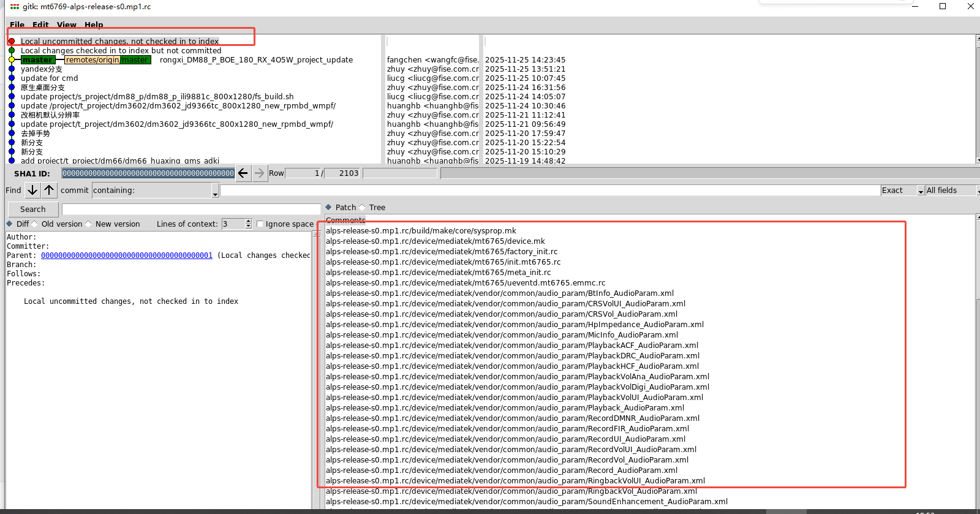Open the Exact match type dropdown
Screen dimensions: 980x514
tap(902, 191)
